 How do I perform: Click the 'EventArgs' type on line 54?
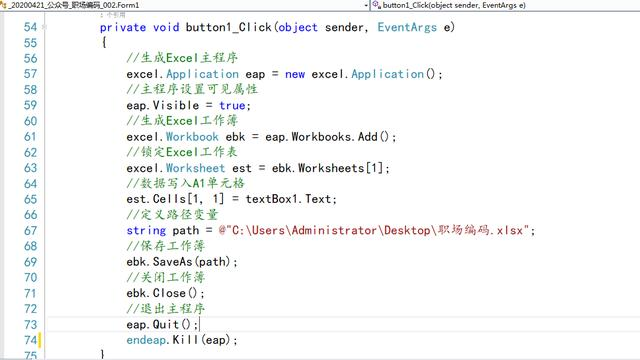(407, 27)
